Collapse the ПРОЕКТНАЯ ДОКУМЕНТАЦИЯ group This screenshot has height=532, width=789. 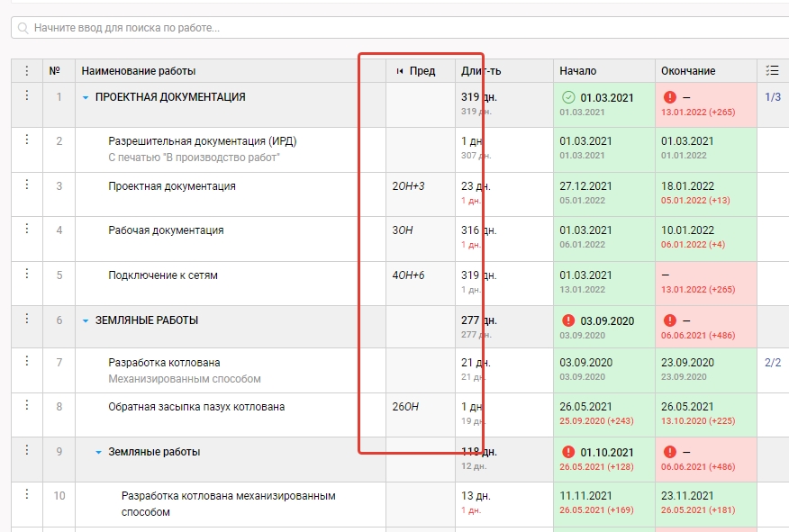pos(86,97)
